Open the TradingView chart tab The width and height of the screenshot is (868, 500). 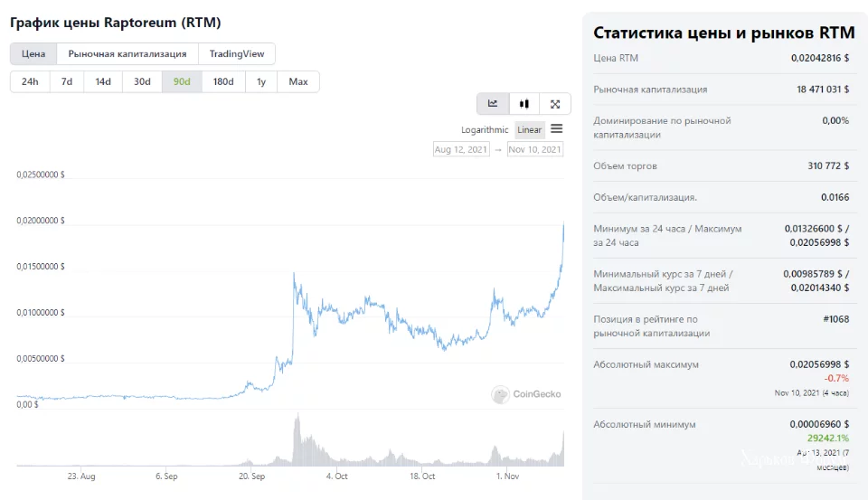point(237,54)
